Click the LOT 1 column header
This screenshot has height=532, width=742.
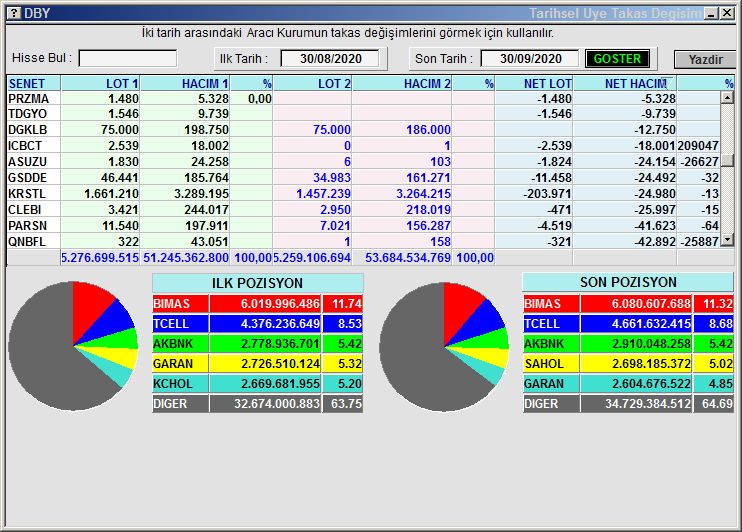[x=101, y=84]
